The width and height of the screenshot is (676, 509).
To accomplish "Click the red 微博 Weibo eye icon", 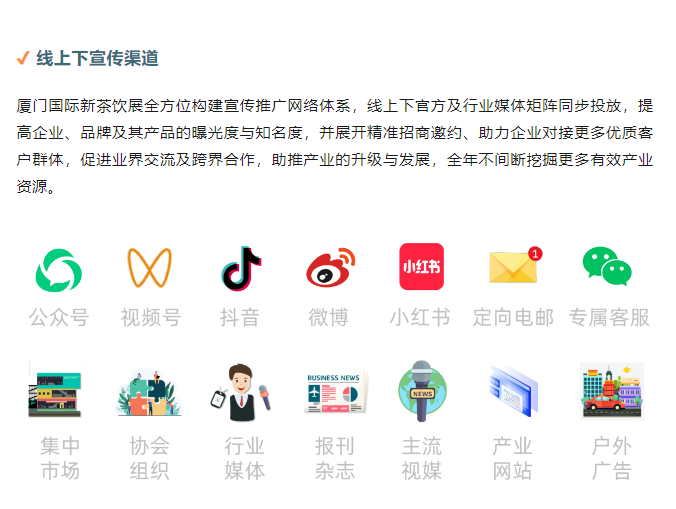I will pos(331,268).
